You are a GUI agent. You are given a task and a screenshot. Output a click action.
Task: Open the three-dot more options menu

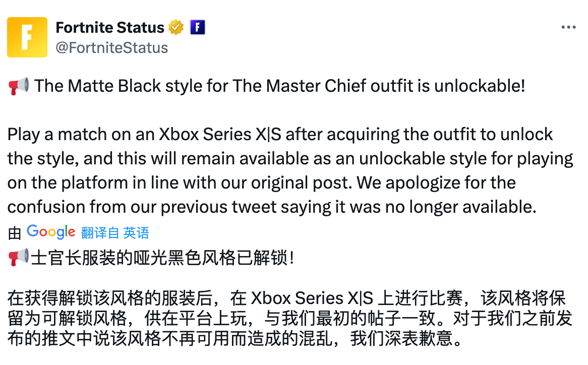pyautogui.click(x=568, y=27)
